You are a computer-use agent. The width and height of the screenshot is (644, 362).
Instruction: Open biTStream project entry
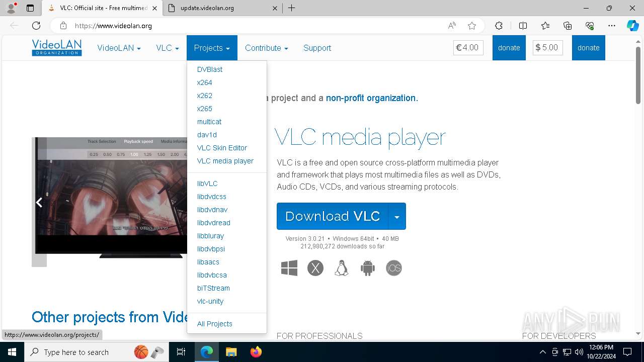click(x=213, y=288)
